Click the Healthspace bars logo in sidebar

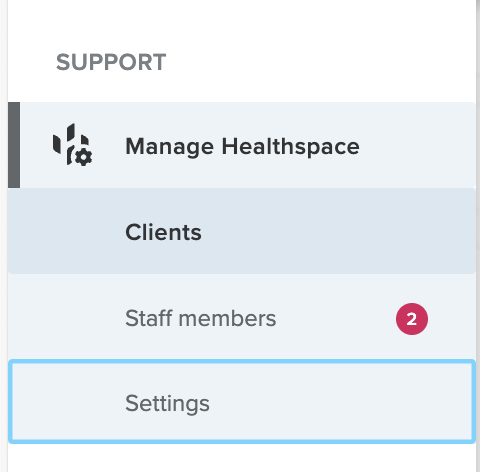pos(72,145)
